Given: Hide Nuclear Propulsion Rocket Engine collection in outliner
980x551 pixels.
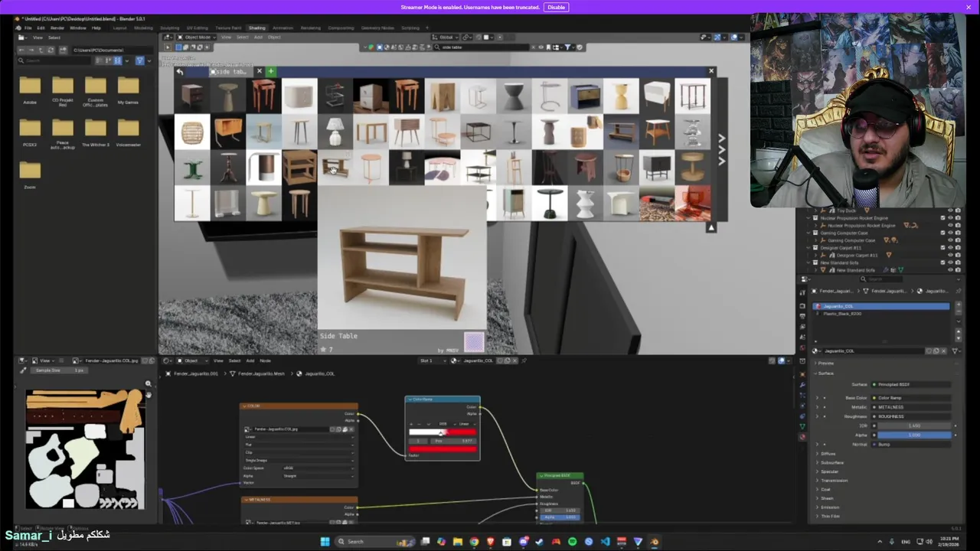Looking at the screenshot, I should tap(950, 218).
